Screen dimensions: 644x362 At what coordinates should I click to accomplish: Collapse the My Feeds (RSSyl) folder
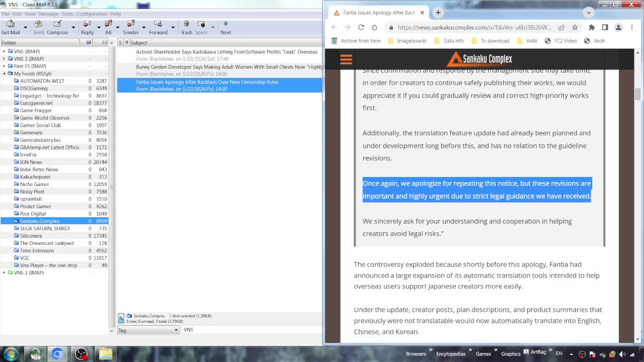click(4, 73)
